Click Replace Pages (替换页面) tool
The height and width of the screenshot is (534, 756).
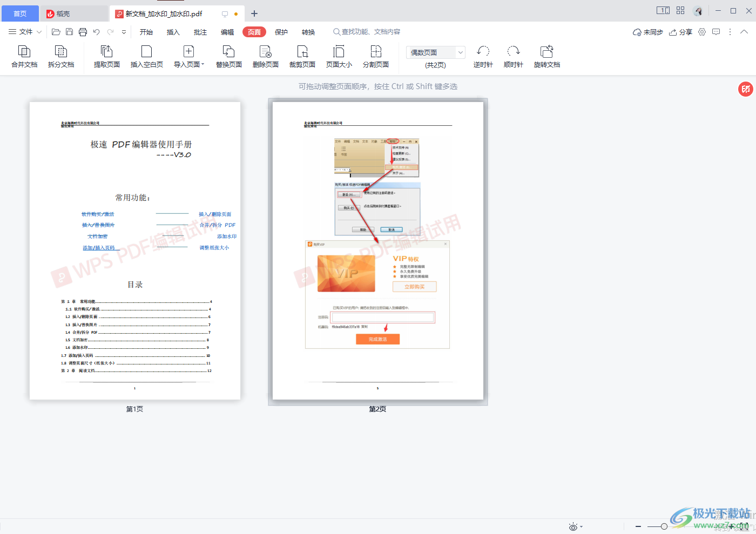tap(229, 56)
